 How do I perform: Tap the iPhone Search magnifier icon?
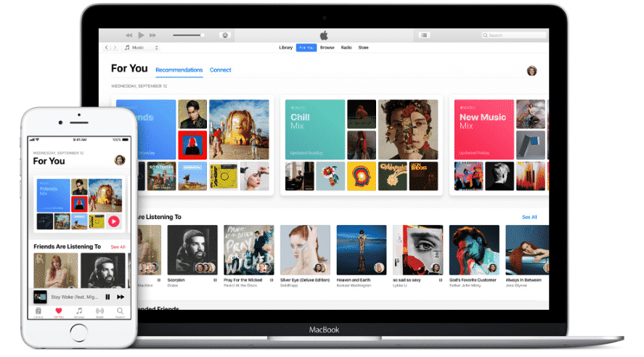click(120, 311)
